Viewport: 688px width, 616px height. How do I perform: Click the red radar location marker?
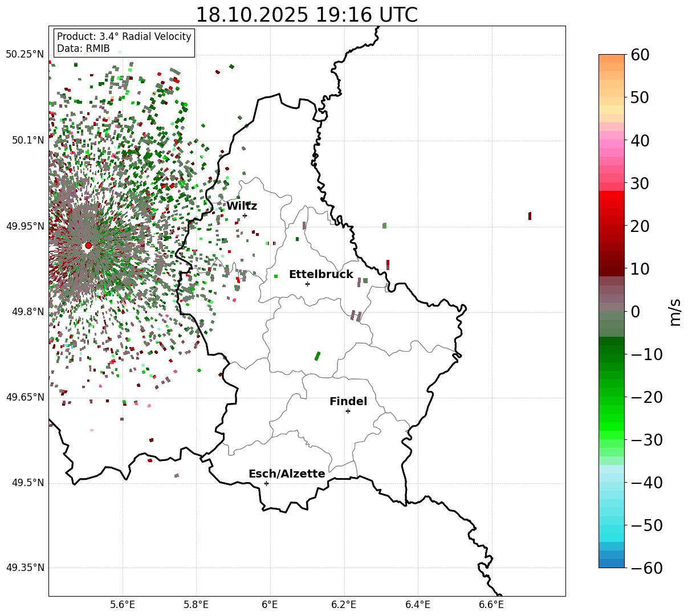point(88,246)
